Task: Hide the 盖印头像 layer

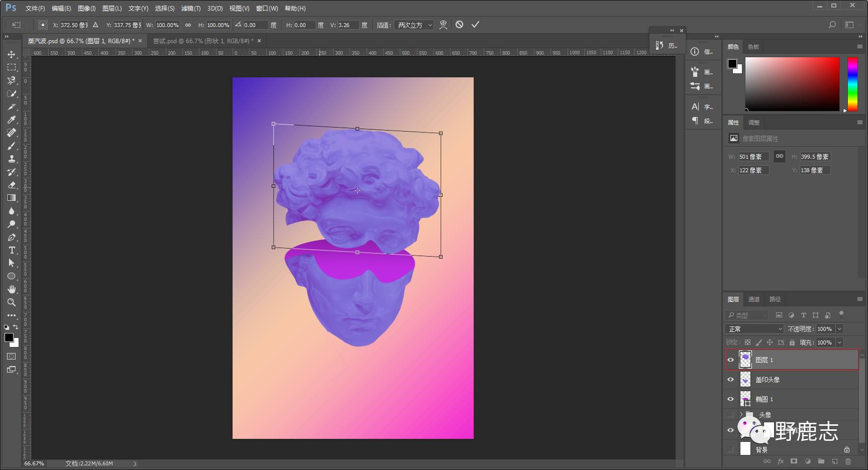Action: pos(730,380)
